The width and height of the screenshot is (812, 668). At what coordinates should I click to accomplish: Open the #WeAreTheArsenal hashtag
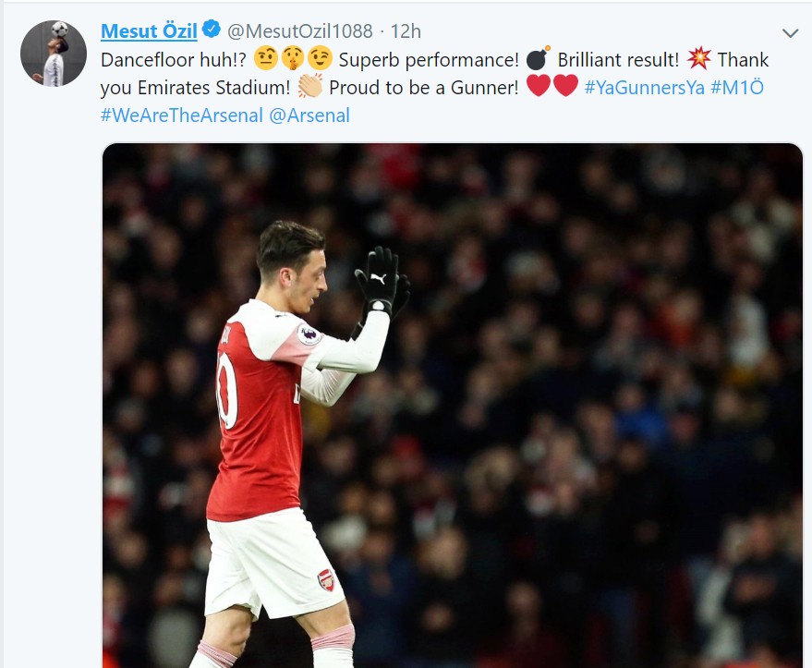click(x=182, y=115)
